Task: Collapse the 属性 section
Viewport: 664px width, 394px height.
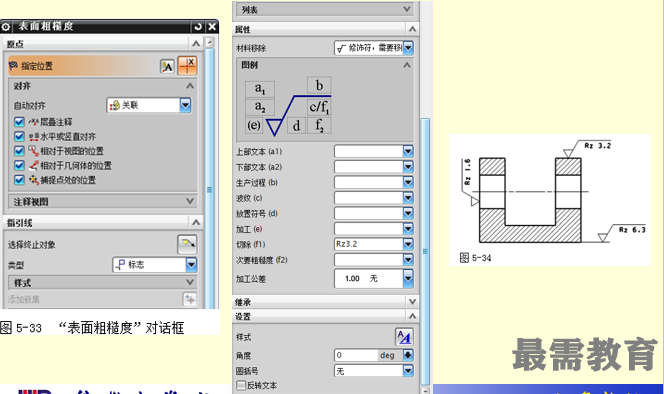Action: (412, 29)
